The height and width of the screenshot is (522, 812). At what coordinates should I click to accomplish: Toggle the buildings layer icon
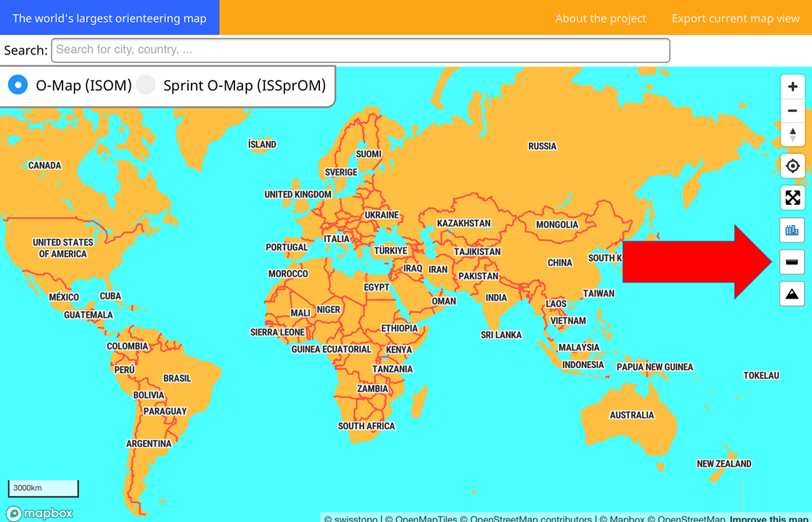[792, 231]
